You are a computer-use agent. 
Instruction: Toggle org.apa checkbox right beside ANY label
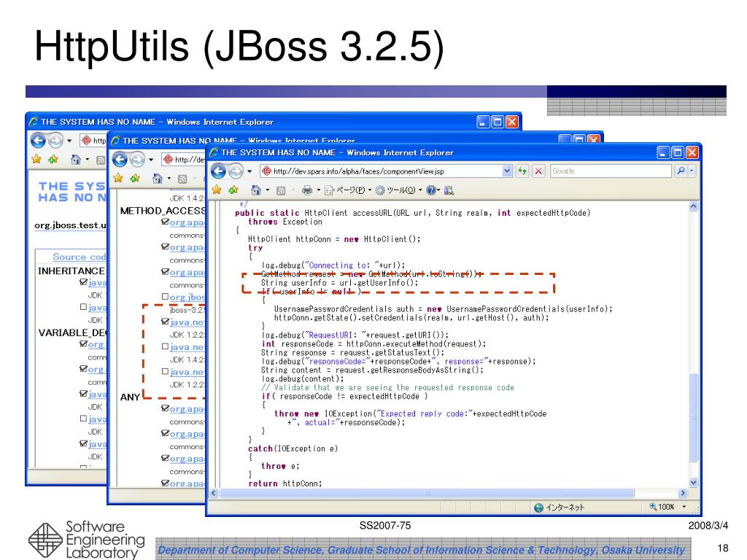coord(165,408)
